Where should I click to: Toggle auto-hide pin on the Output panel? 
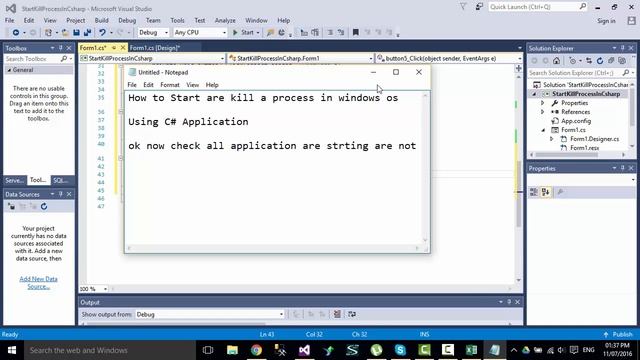click(509, 302)
